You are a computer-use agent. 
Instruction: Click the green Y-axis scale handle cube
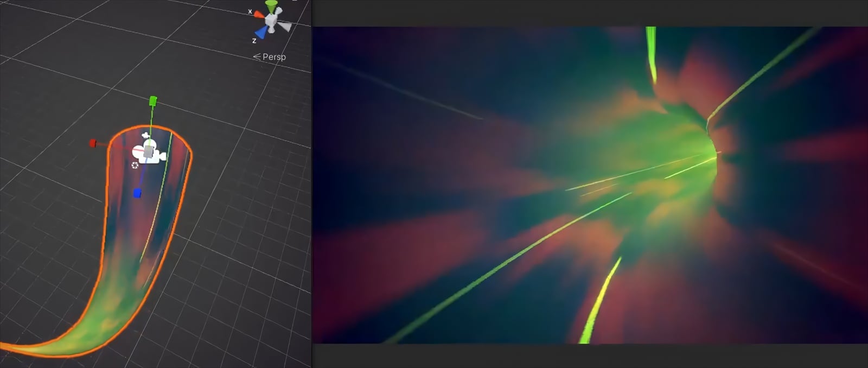(x=153, y=100)
